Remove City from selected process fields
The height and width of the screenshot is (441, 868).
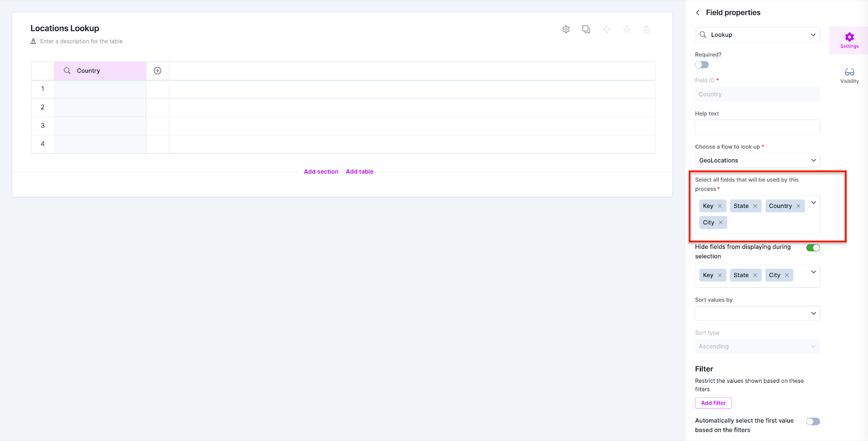pyautogui.click(x=720, y=223)
